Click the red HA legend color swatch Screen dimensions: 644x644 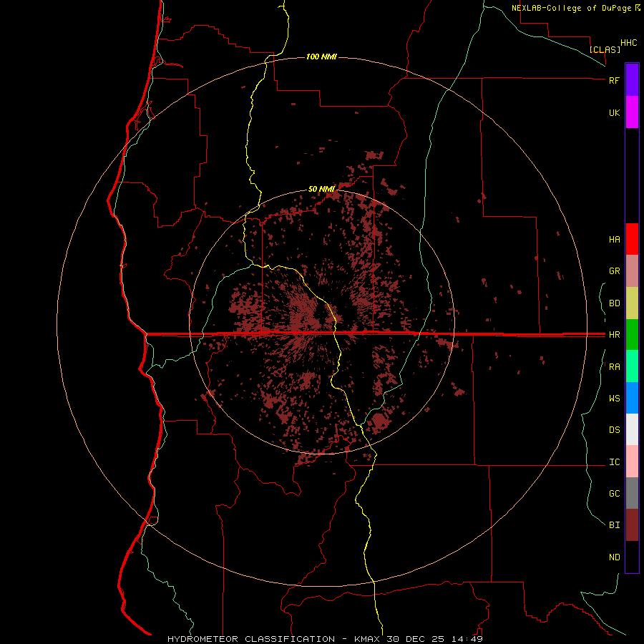pos(632,239)
